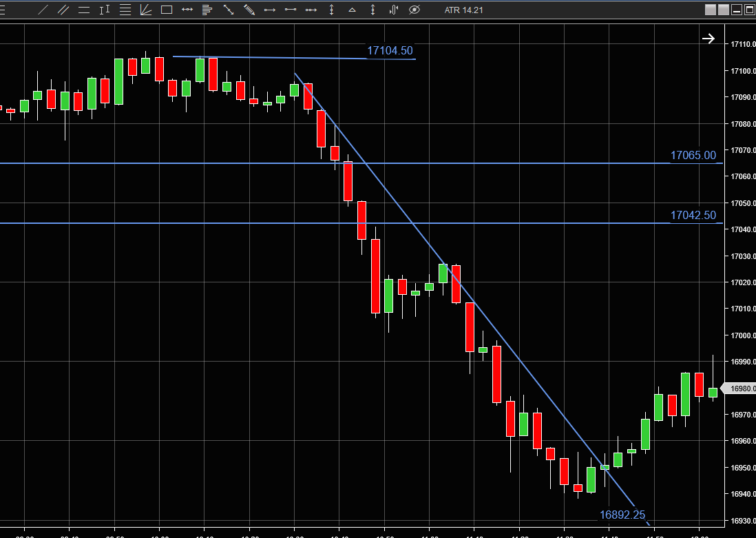756x538 pixels.
Task: Click the 16950 price axis label
Action: 743,468
